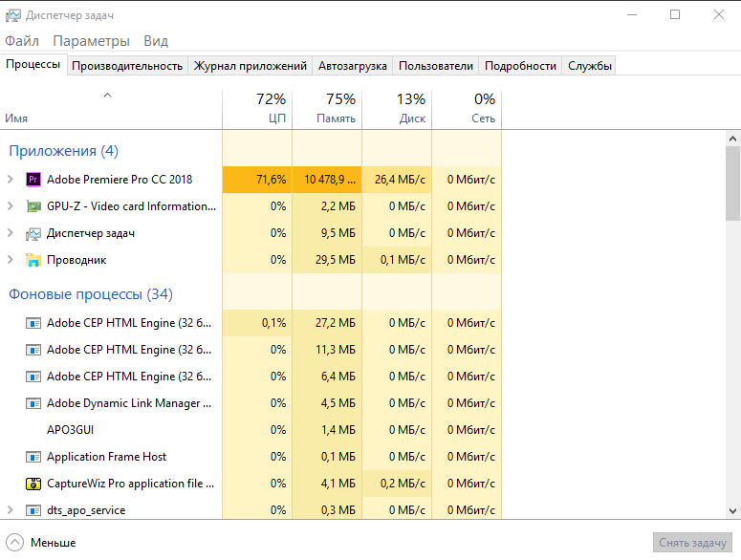
Task: Click the 9,5 МБ memory value
Action: click(338, 233)
